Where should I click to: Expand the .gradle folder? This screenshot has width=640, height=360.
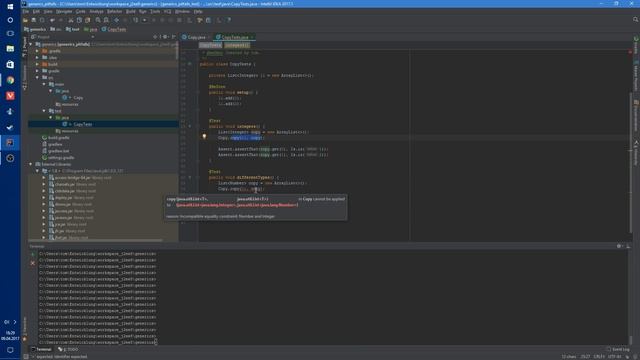pyautogui.click(x=37, y=51)
